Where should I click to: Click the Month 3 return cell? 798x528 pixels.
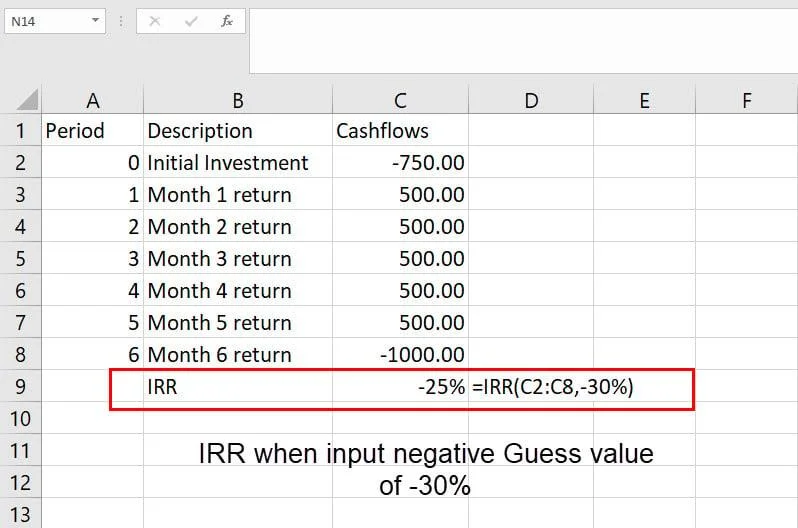[x=238, y=259]
